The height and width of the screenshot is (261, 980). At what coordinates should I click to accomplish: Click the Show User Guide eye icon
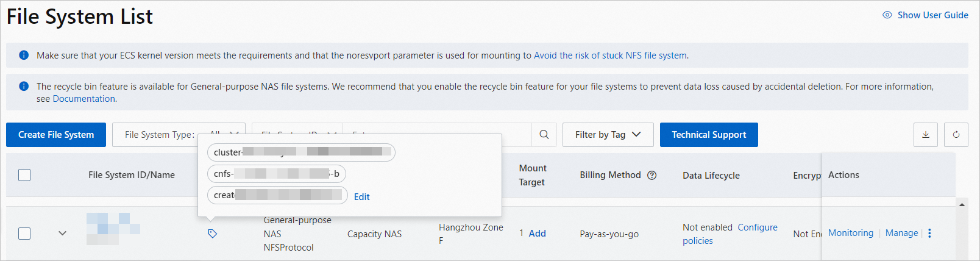(887, 15)
